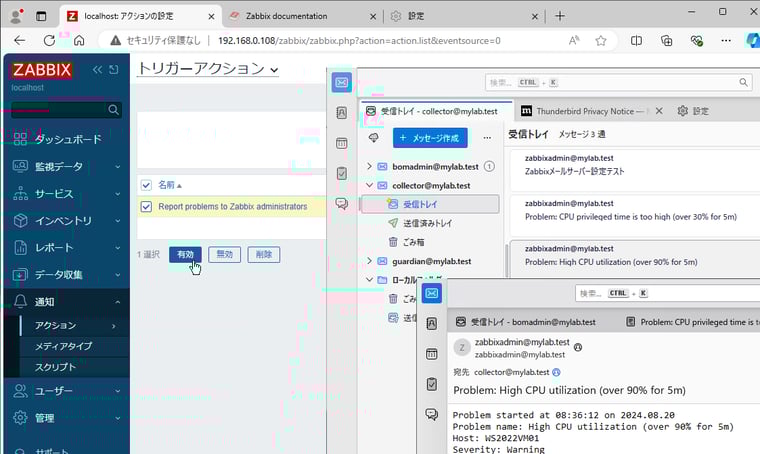This screenshot has width=760, height=454.
Task: Expand the 管理 menu
Action: pyautogui.click(x=68, y=418)
